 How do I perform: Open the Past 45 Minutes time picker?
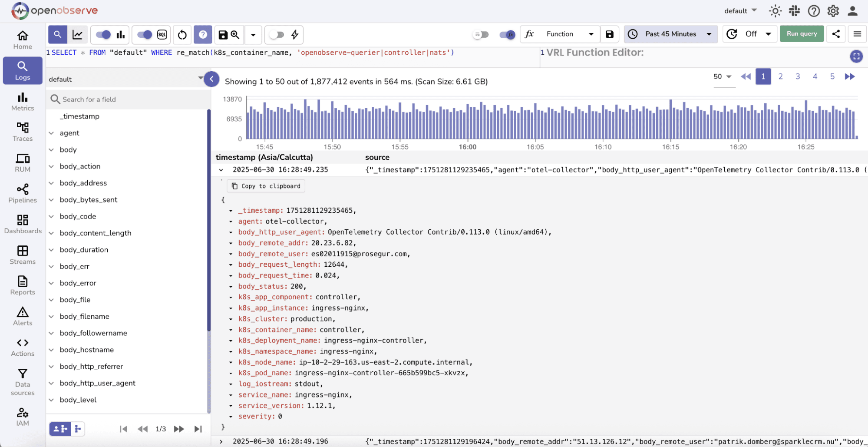(x=670, y=34)
